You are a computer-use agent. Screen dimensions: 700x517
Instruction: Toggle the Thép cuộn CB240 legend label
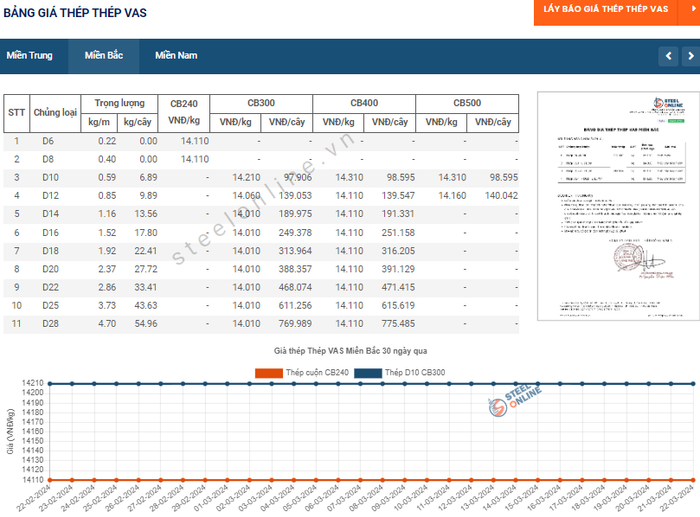[x=317, y=372]
